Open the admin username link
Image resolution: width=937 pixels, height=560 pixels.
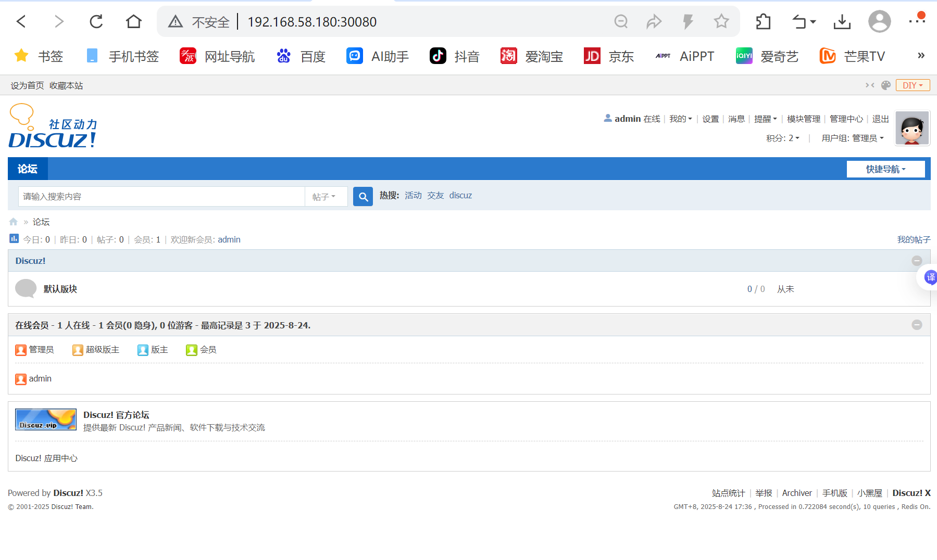pyautogui.click(x=628, y=119)
